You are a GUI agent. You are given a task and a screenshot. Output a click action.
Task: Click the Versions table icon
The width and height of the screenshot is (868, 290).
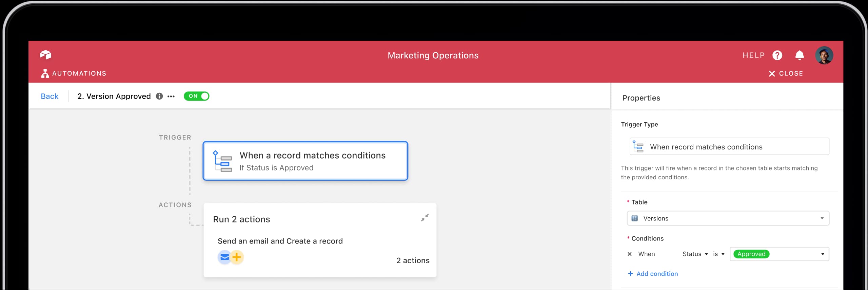(x=635, y=218)
